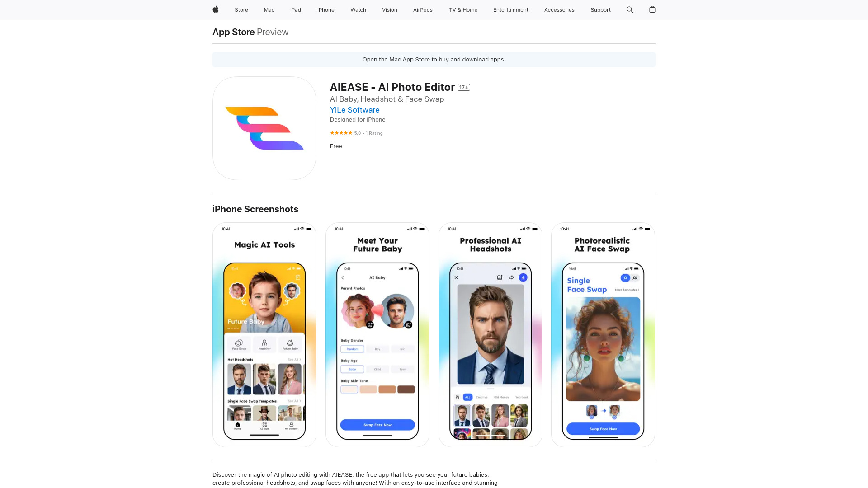
Task: Click the Photorealistic AI Face Swap screenshot
Action: [x=603, y=334]
